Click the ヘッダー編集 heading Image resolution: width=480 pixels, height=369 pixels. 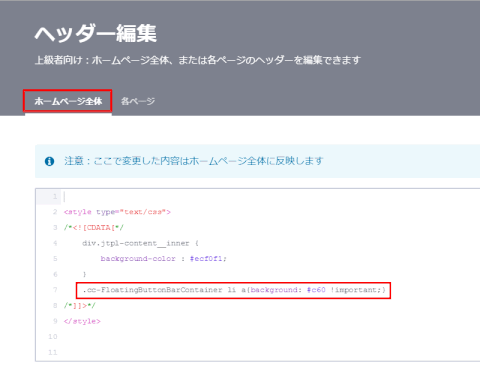point(96,33)
